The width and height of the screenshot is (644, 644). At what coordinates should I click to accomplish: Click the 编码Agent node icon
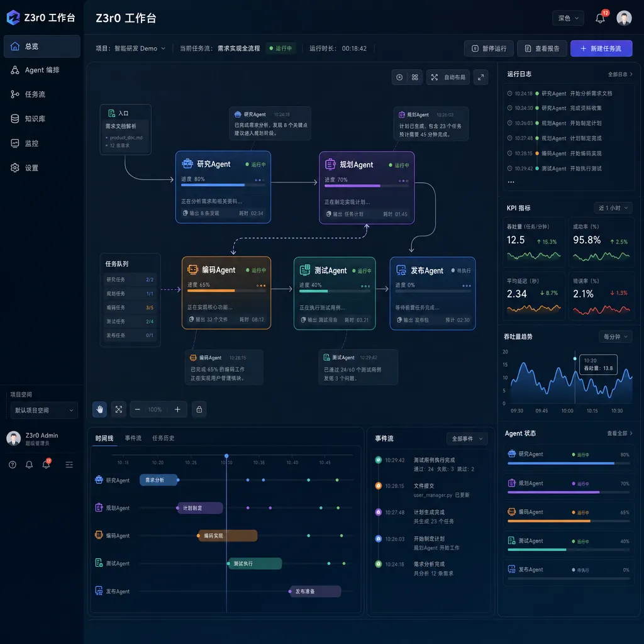tap(192, 269)
